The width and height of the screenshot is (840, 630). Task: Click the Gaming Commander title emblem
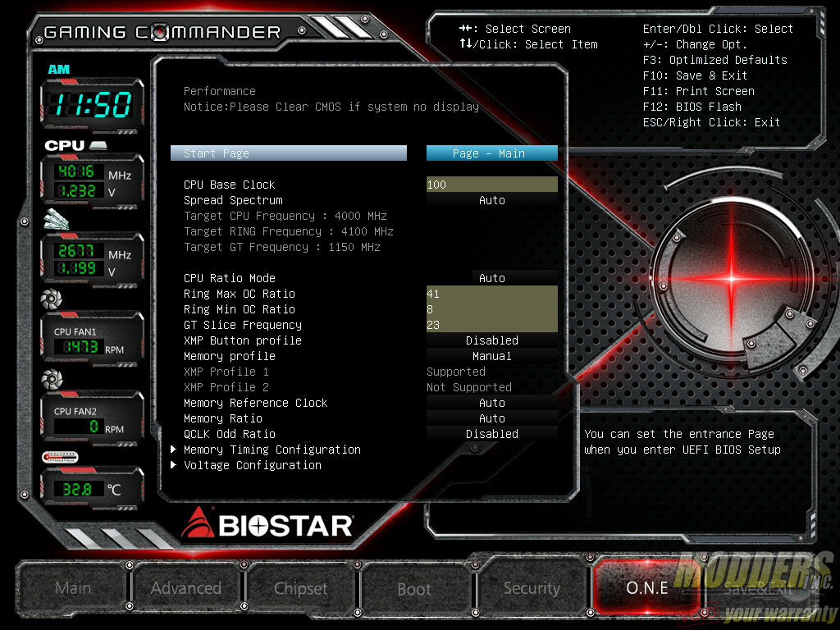pos(162,32)
